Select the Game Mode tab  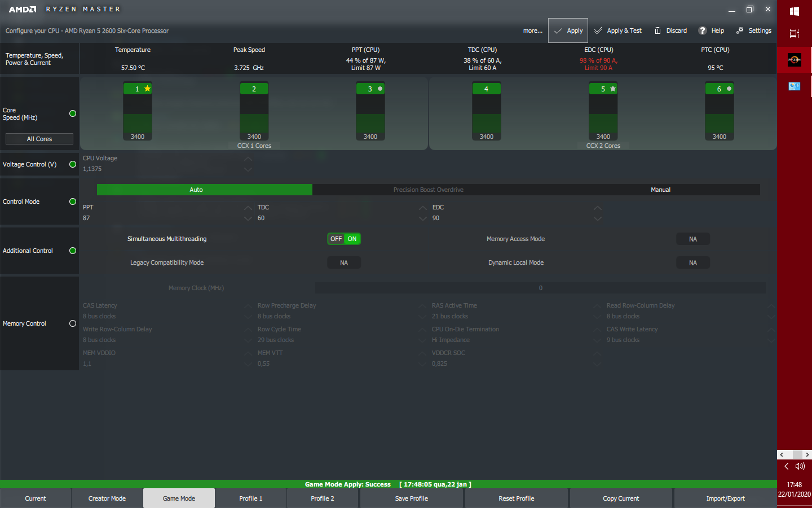click(179, 498)
